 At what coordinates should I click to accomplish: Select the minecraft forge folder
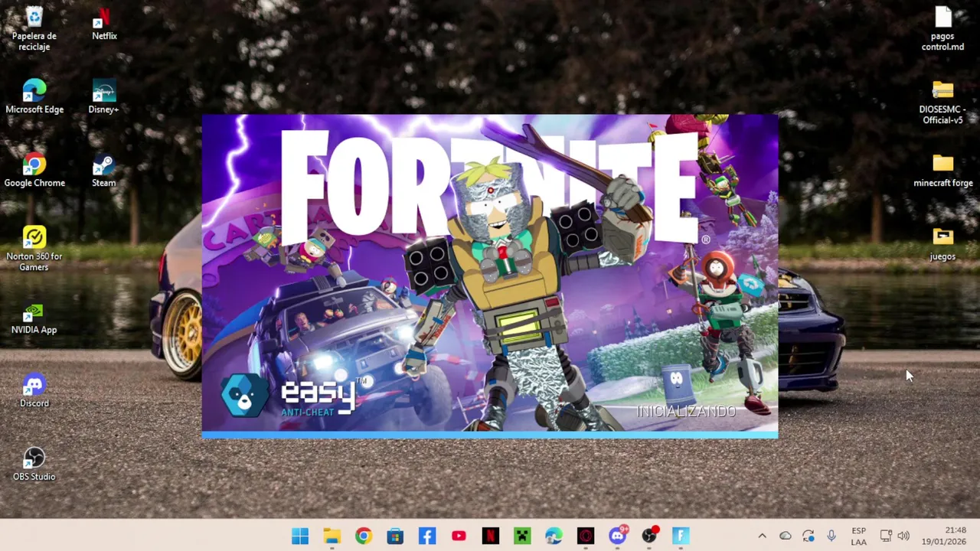[942, 170]
